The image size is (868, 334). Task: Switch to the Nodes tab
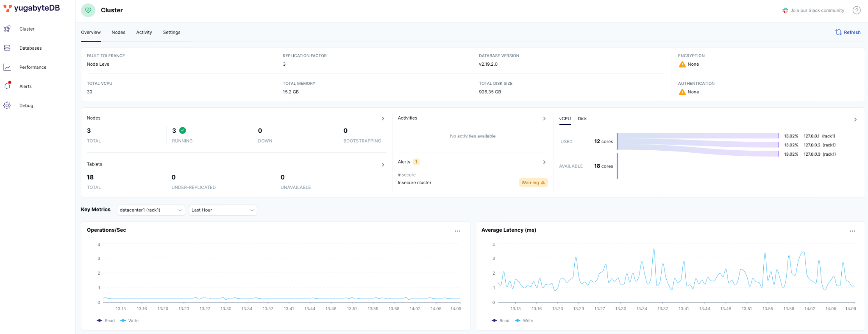pyautogui.click(x=118, y=32)
